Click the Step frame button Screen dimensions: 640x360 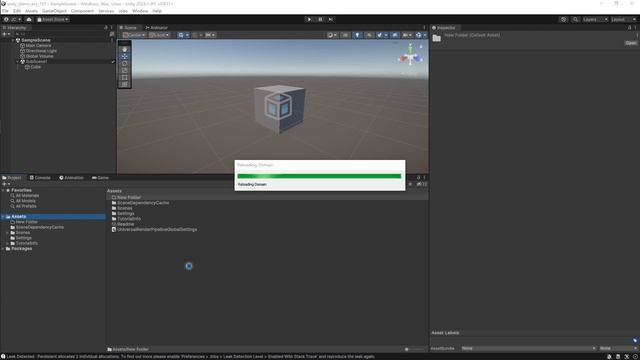[x=331, y=19]
